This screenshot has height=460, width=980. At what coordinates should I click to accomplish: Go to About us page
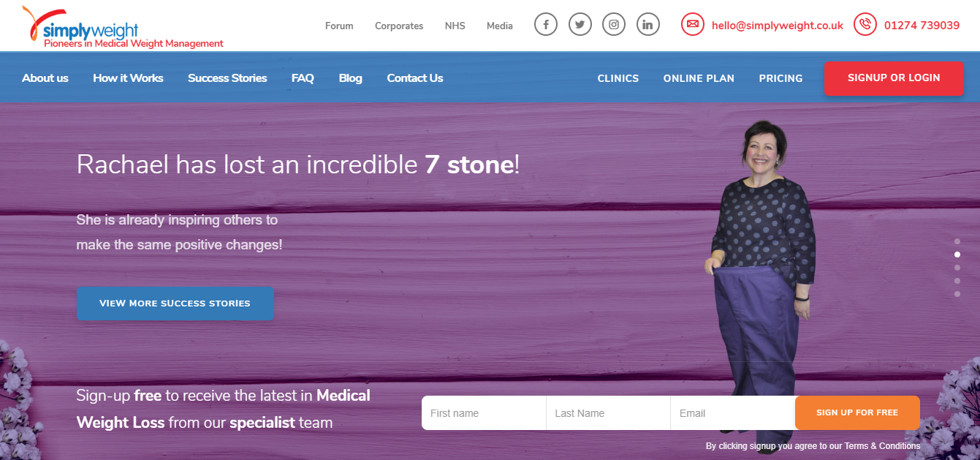[45, 78]
